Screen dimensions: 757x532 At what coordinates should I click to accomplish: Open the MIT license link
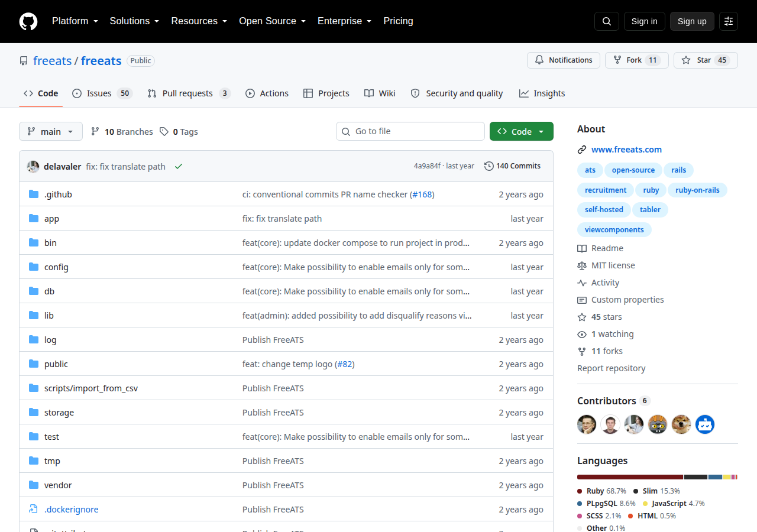click(613, 265)
